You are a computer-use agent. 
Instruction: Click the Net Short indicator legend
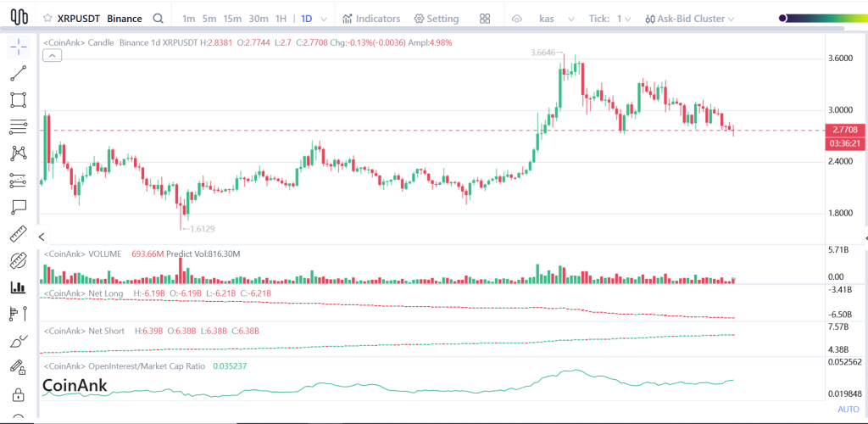click(x=84, y=331)
